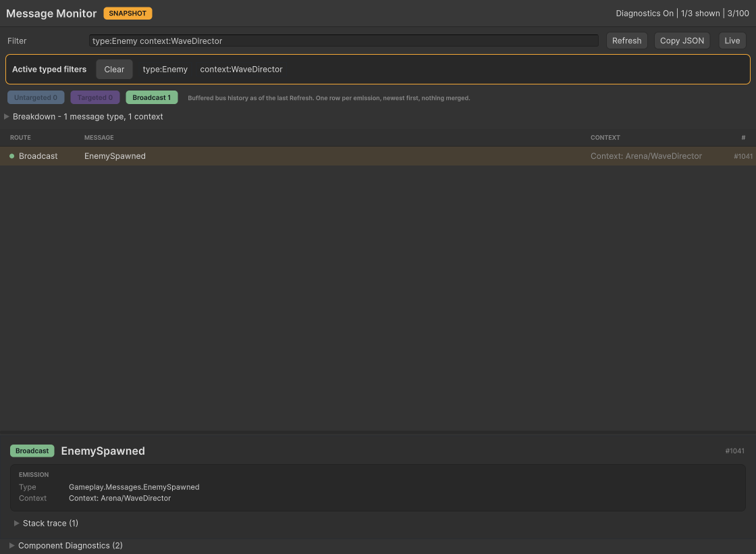Click the 3/100 buffer counter
The height and width of the screenshot is (554, 756).
(738, 14)
